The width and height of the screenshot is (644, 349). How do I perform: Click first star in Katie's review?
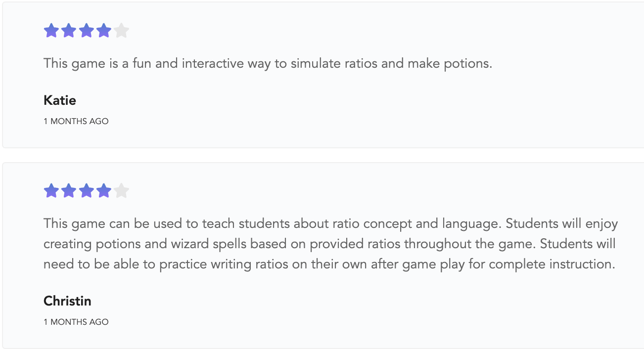(51, 31)
